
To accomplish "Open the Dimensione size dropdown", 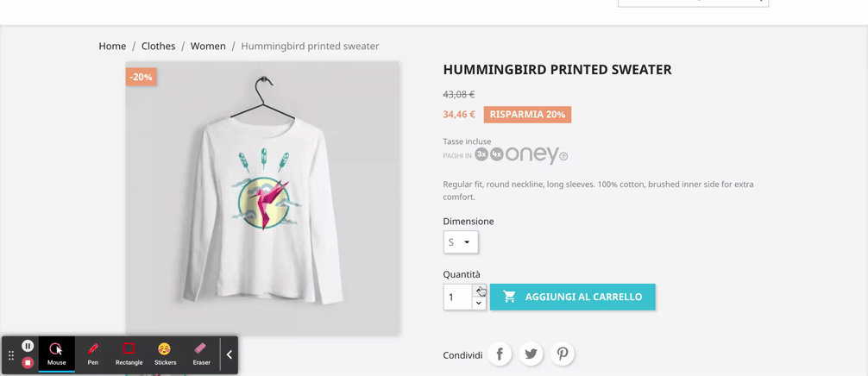I will (460, 242).
